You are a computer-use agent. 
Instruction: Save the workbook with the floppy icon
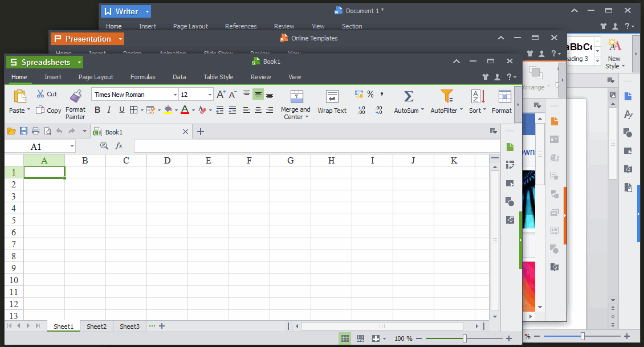coord(23,131)
